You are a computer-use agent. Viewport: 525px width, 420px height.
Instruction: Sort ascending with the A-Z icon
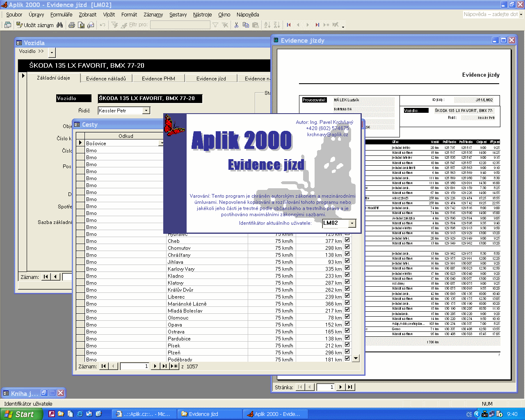pyautogui.click(x=267, y=25)
